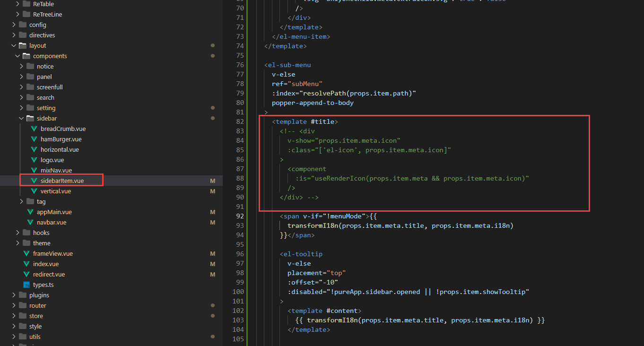Collapse the layout folder chevron
This screenshot has height=346, width=644.
[14, 45]
